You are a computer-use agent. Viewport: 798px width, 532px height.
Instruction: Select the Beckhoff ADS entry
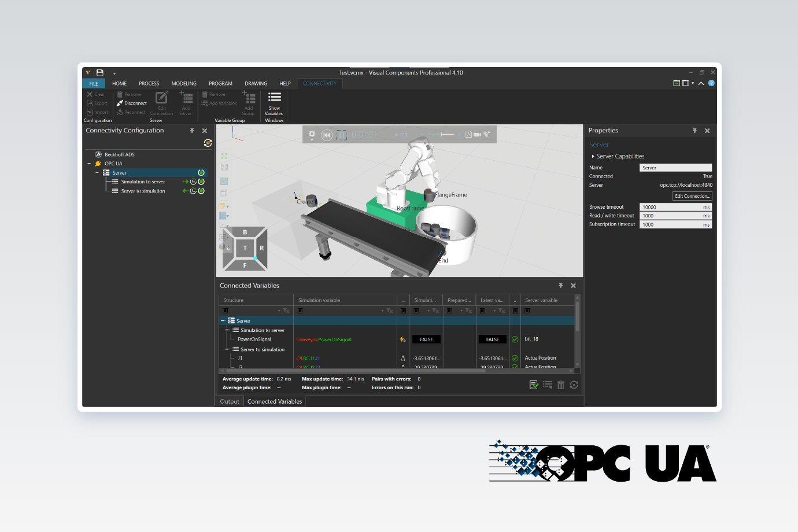(x=119, y=154)
